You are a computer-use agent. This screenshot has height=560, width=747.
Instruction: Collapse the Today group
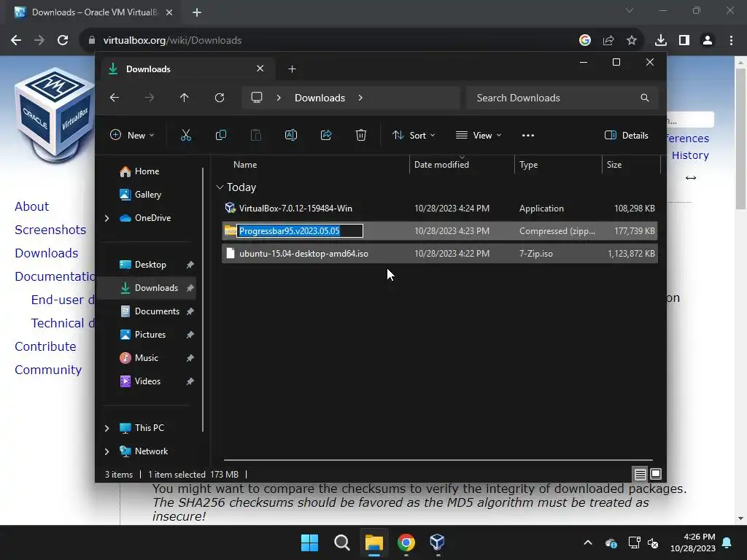click(220, 187)
